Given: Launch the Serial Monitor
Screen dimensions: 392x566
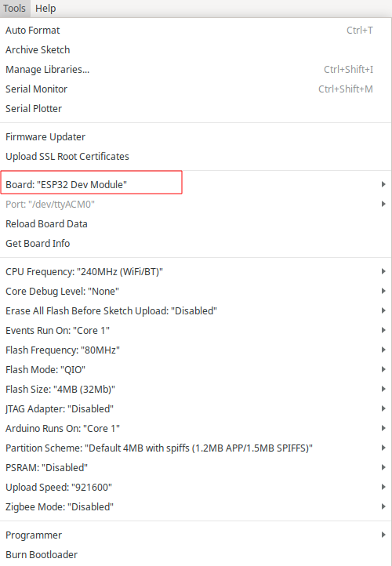Looking at the screenshot, I should coord(196,89).
